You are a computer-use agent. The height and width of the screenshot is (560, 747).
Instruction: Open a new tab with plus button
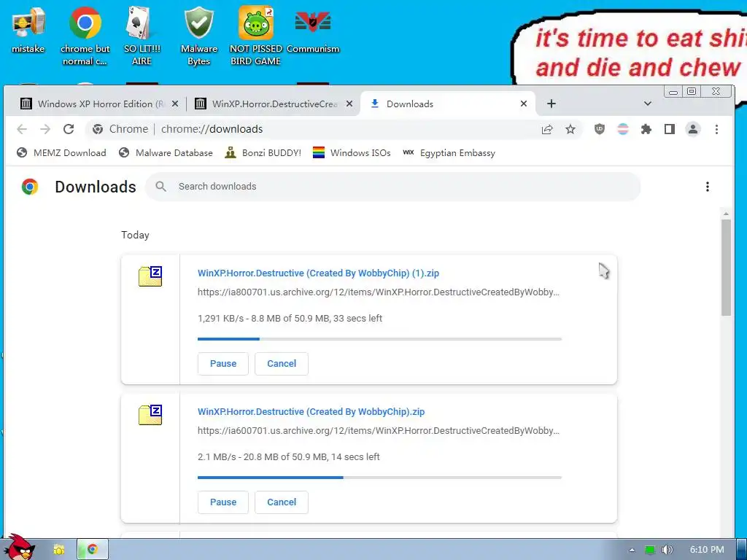click(551, 104)
